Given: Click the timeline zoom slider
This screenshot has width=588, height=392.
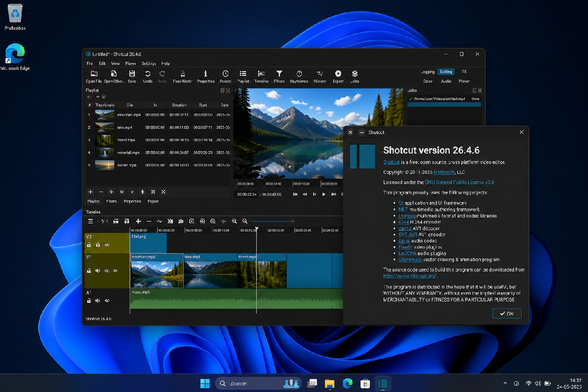Looking at the screenshot, I should coord(273,222).
